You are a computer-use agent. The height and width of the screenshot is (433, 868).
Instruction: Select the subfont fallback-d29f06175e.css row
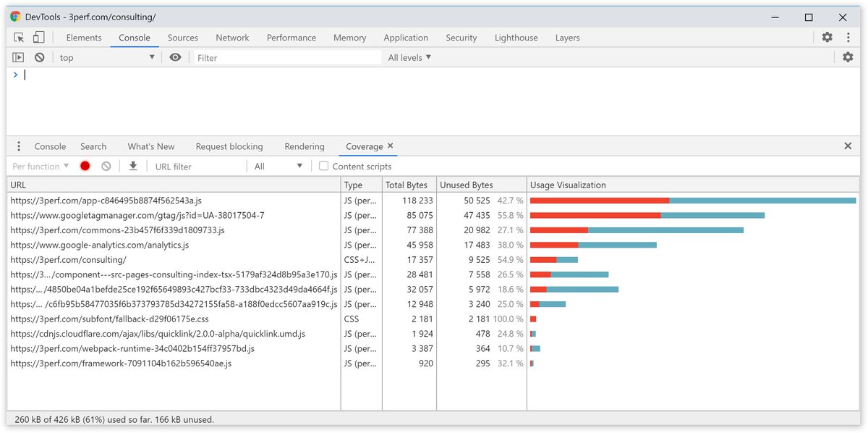[433, 319]
